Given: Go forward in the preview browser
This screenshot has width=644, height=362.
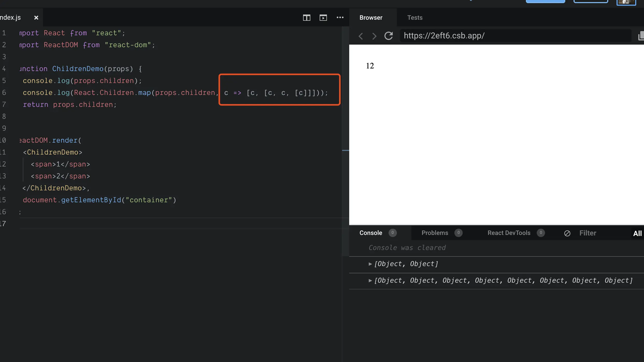Looking at the screenshot, I should (x=374, y=36).
